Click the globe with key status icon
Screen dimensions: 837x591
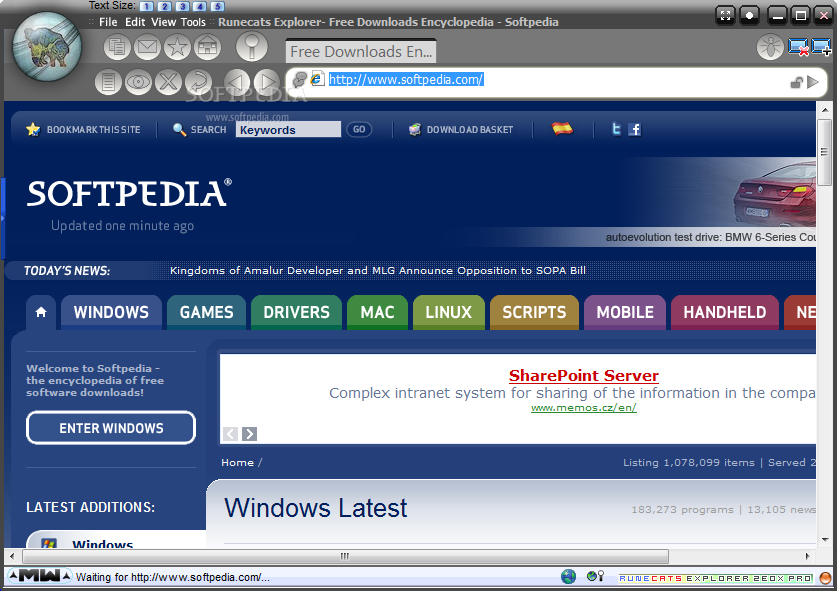tap(595, 576)
